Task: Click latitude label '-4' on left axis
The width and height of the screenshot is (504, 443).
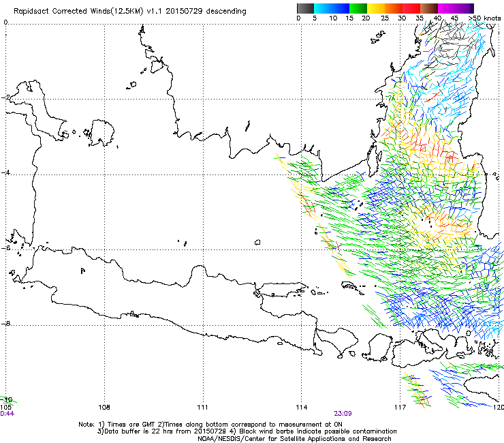Action: pyautogui.click(x=5, y=172)
